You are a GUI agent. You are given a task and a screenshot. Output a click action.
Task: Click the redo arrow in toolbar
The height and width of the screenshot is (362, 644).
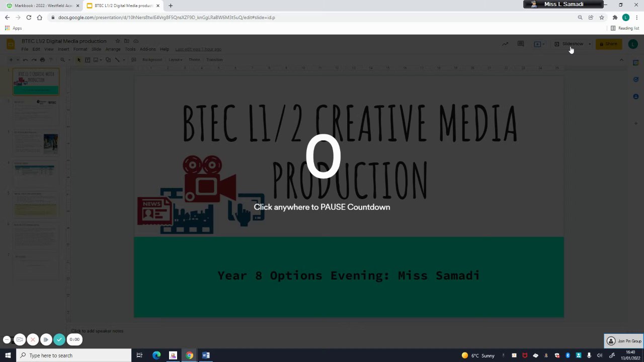click(34, 60)
